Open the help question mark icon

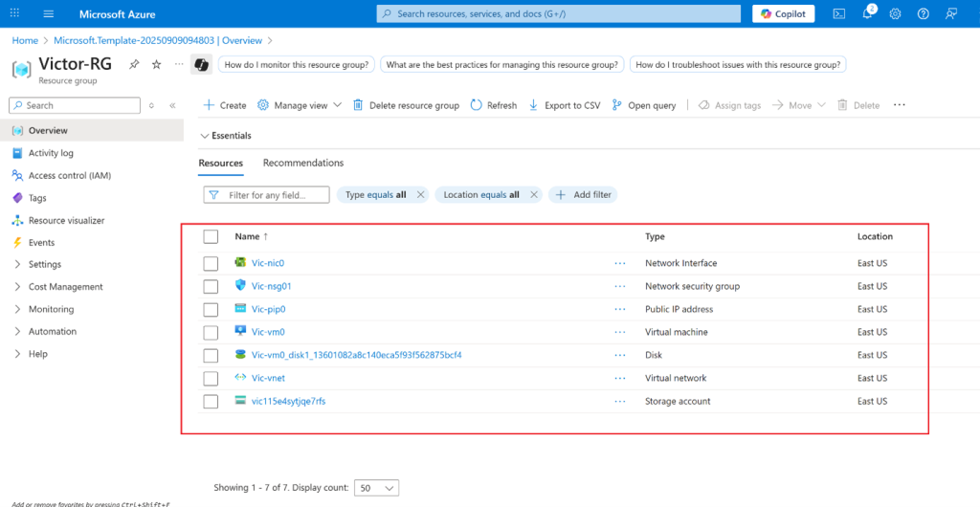(924, 13)
